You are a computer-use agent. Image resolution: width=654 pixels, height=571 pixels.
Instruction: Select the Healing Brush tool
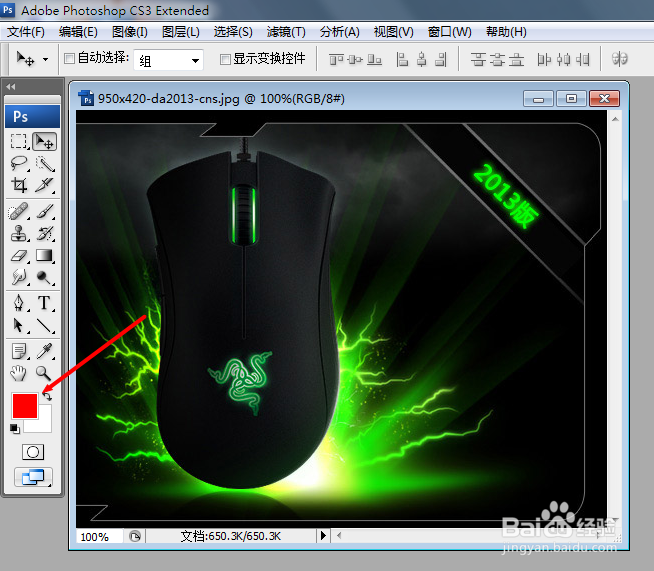19,211
